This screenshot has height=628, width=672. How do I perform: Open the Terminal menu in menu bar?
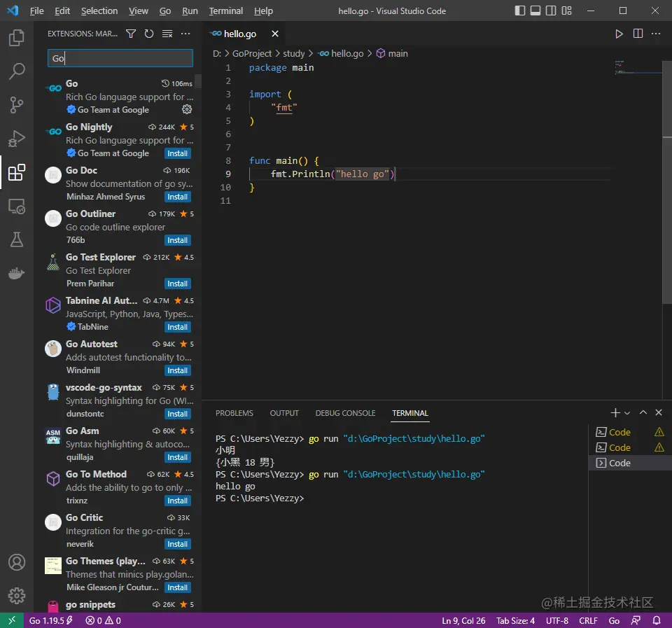click(x=225, y=11)
